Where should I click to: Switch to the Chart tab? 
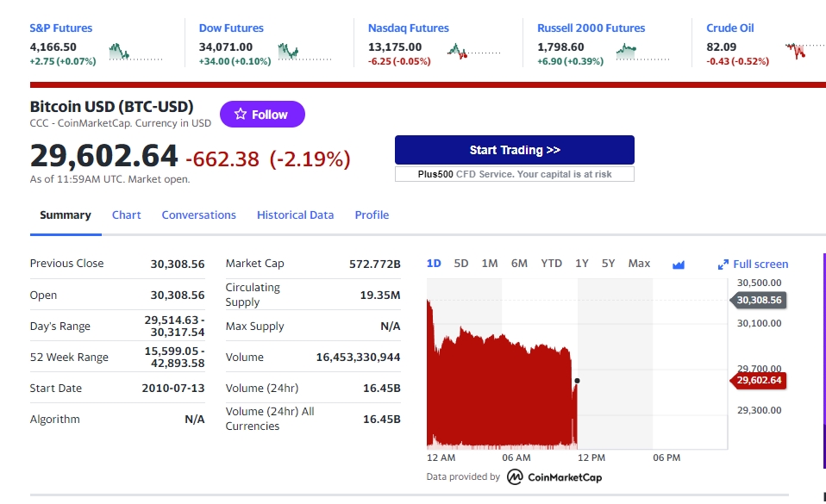click(x=126, y=215)
